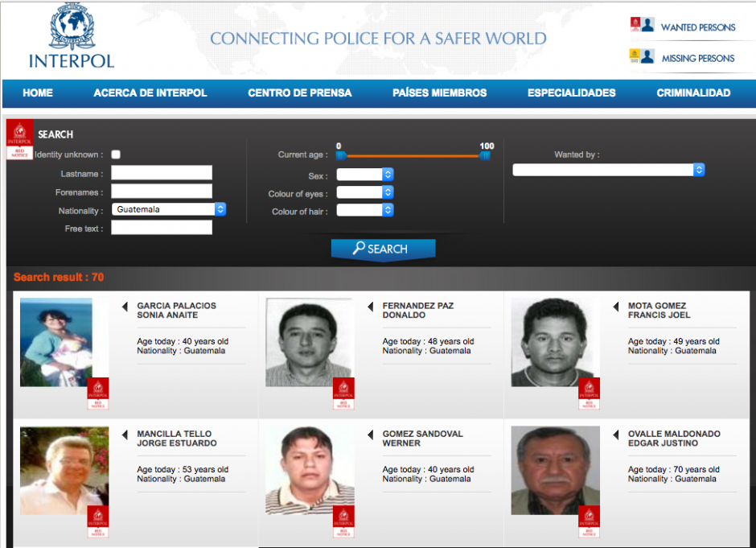Open the Wanted by dropdown
This screenshot has height=548, width=756.
608,169
